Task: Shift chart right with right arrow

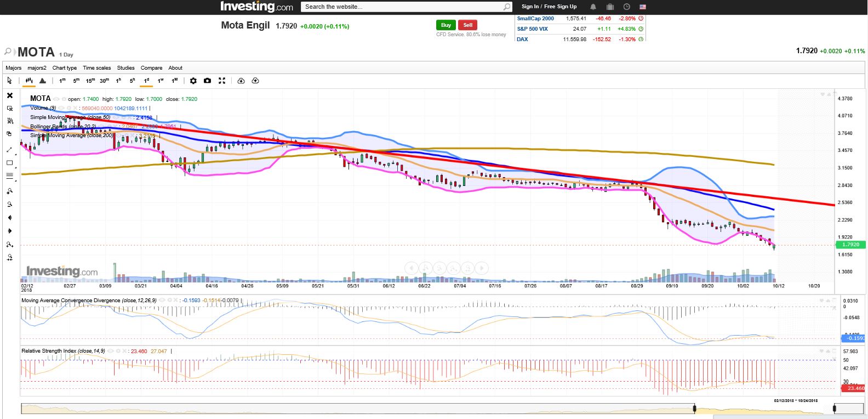Action: point(10,231)
